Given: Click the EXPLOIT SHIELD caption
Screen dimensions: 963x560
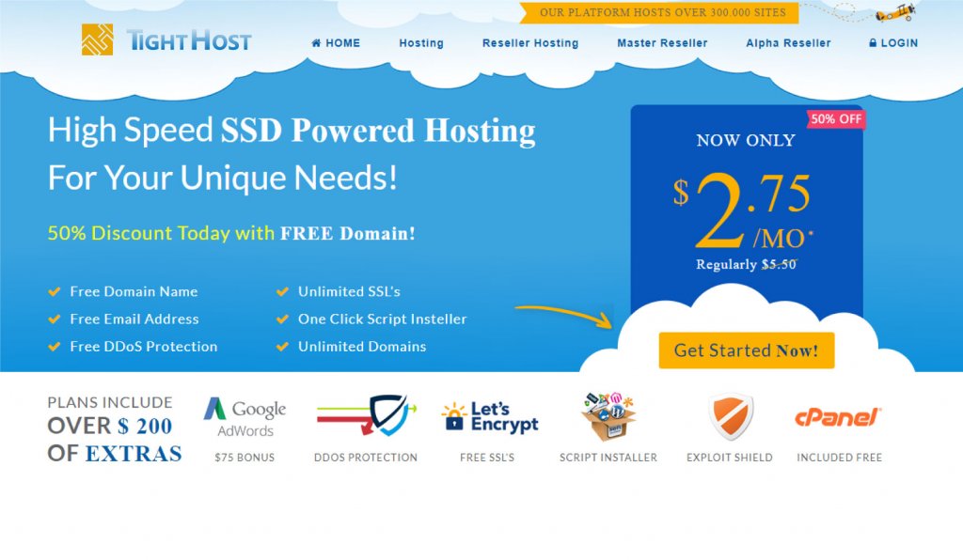Looking at the screenshot, I should point(730,458).
